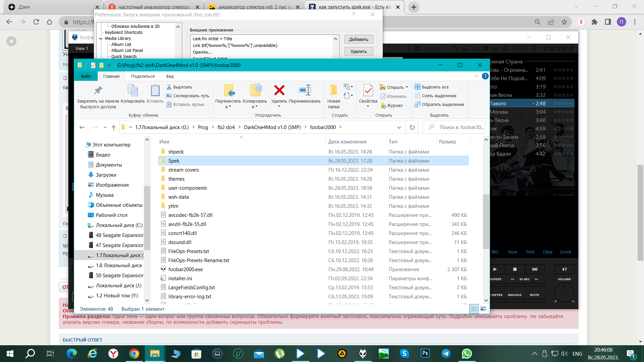Click the Delete (Удалить) red X icon
This screenshot has height=362, width=644.
[x=279, y=90]
